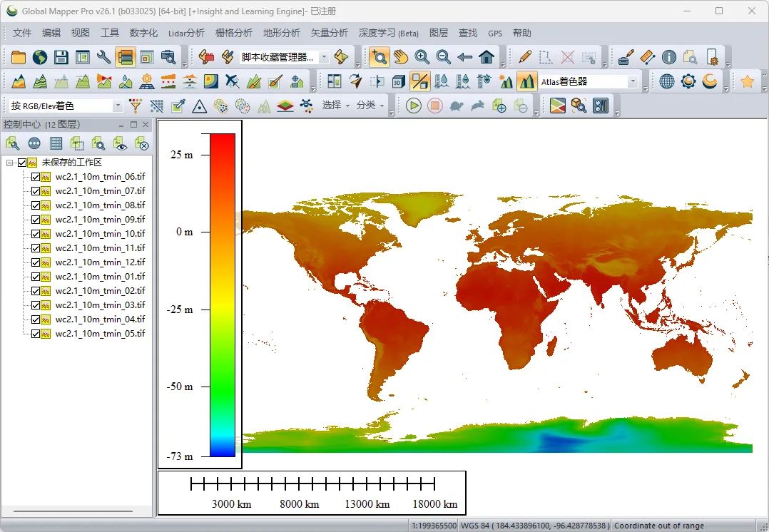Close the 控制中心 panel

pyautogui.click(x=146, y=125)
